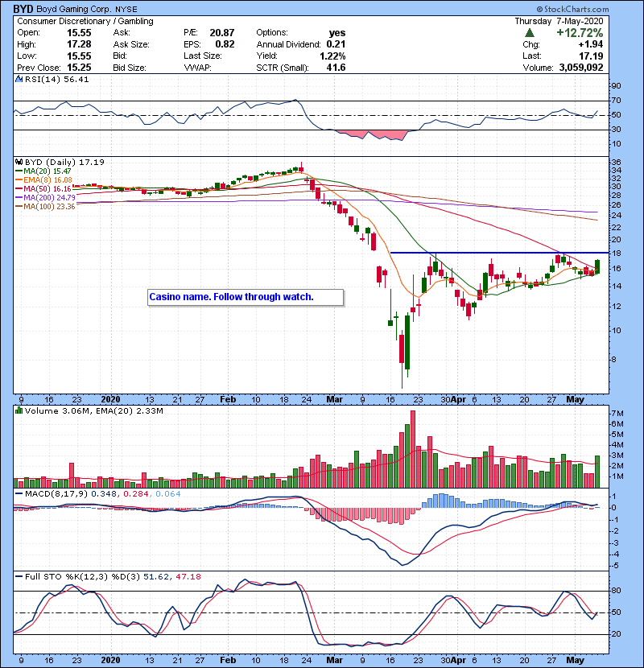Click the 'Casino name. Follow through watch.' annotation

coord(246,297)
